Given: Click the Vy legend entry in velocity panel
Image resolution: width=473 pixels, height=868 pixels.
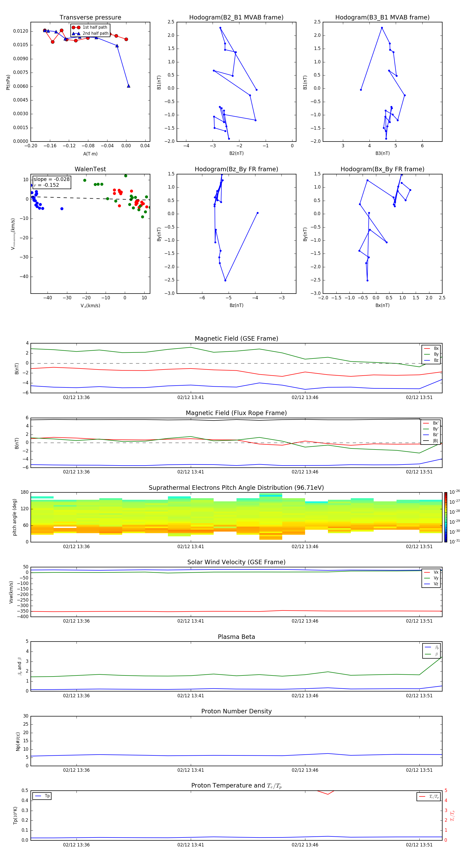Looking at the screenshot, I should click(x=431, y=578).
